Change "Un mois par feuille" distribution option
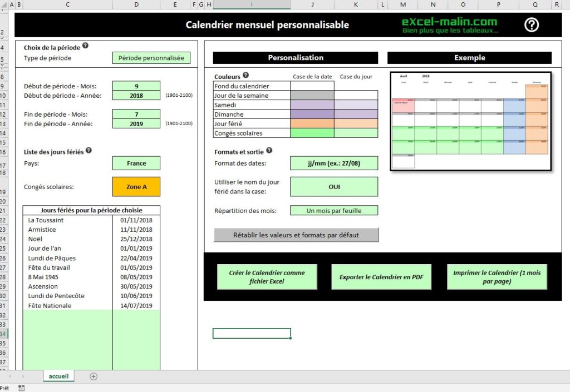This screenshot has height=392, width=570. pos(333,210)
